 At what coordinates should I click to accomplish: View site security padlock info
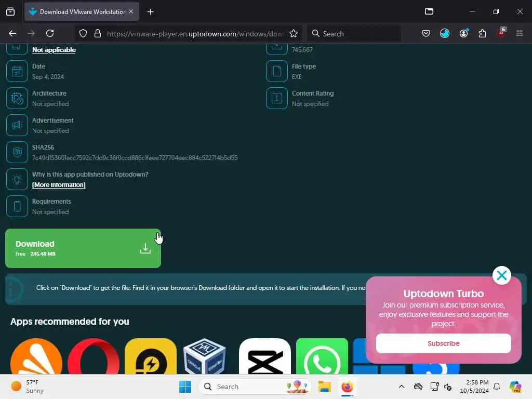tap(98, 34)
